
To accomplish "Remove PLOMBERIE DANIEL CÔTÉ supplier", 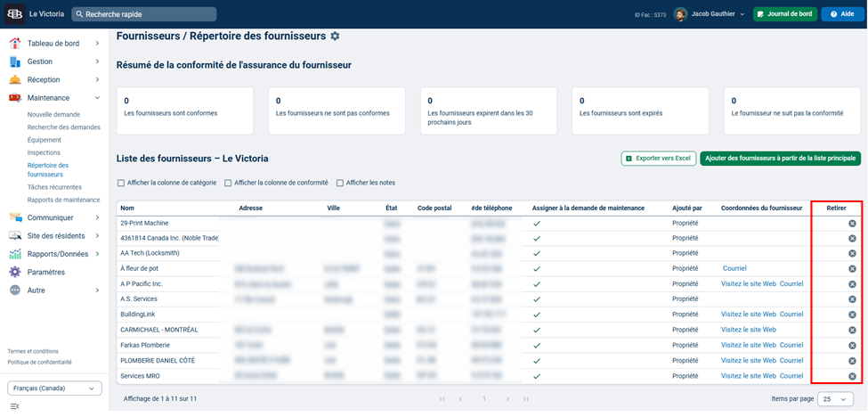I will pyautogui.click(x=853, y=361).
